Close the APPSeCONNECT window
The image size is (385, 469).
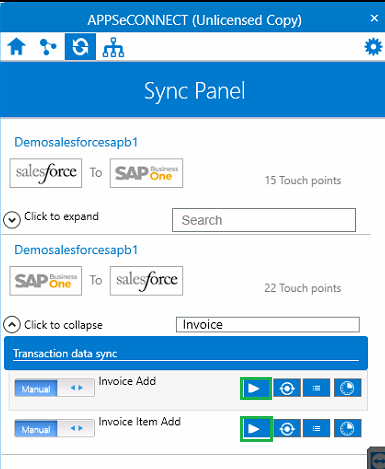click(x=374, y=18)
